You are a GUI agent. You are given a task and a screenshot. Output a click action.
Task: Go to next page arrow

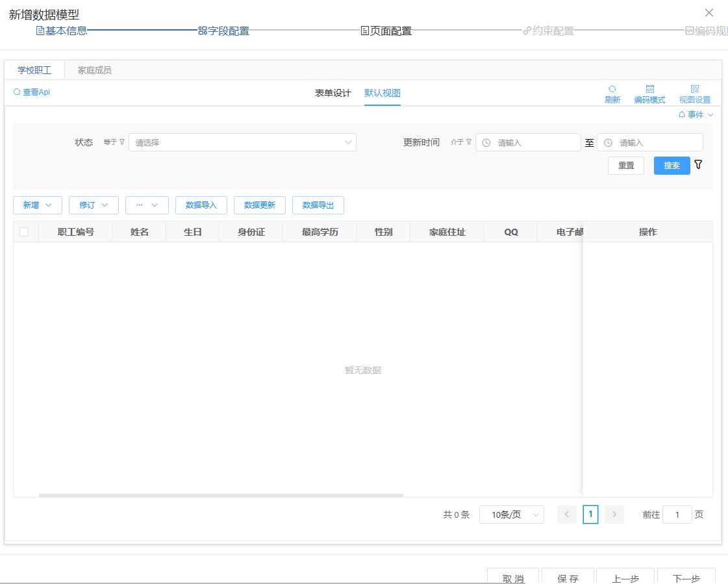(614, 514)
